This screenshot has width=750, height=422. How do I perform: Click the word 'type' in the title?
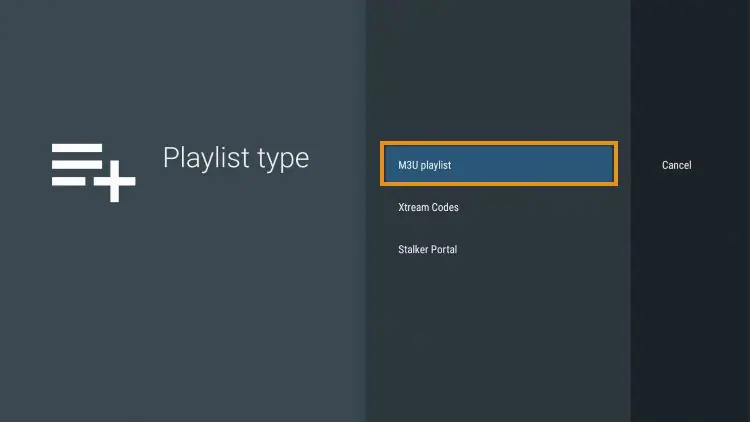(282, 160)
